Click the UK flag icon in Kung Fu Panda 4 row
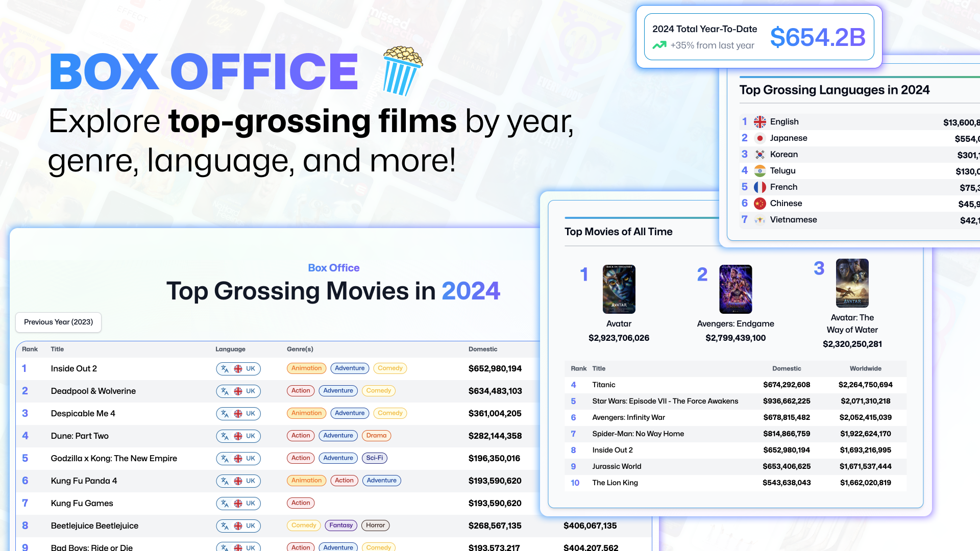 point(238,481)
